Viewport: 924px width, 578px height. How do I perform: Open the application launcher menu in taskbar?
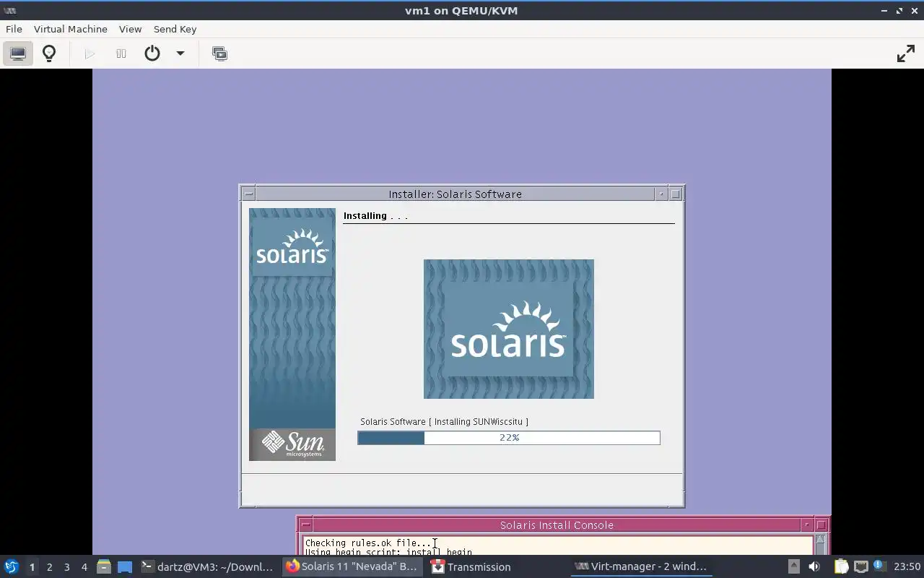click(11, 566)
